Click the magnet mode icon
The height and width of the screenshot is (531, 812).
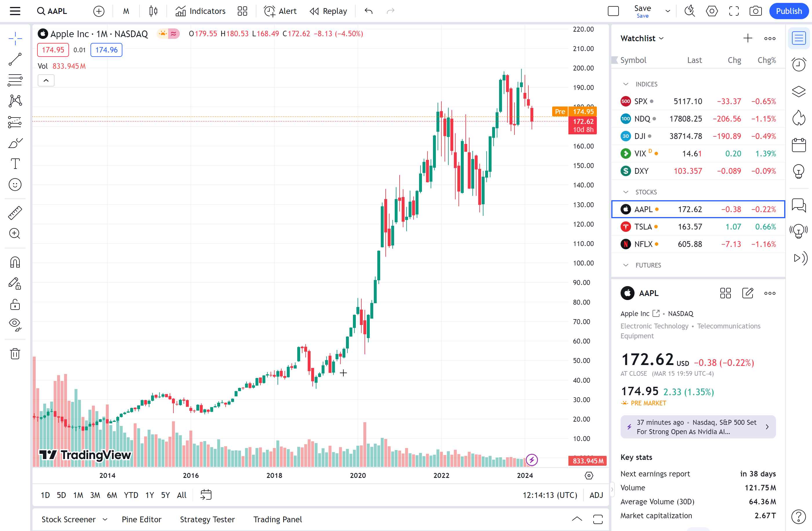15,262
